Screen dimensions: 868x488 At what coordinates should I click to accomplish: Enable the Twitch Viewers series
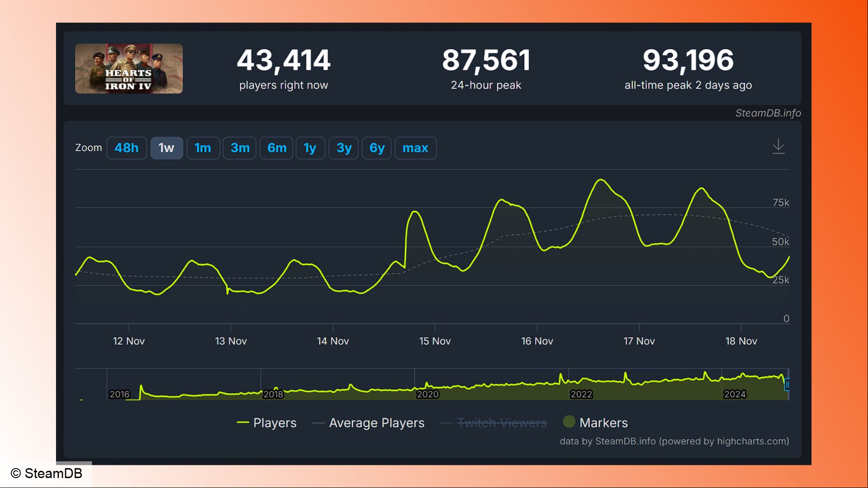pyautogui.click(x=493, y=423)
